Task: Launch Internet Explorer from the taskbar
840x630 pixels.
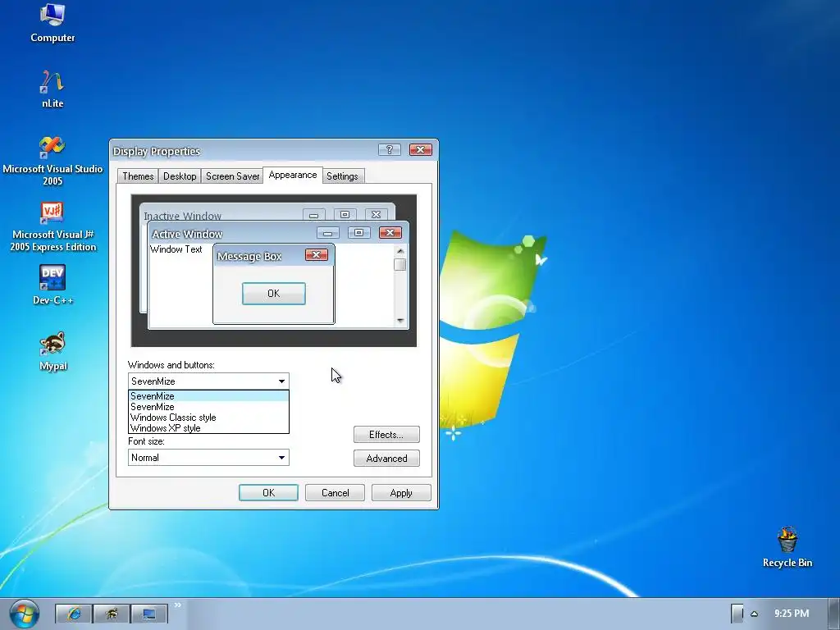Action: pos(73,614)
